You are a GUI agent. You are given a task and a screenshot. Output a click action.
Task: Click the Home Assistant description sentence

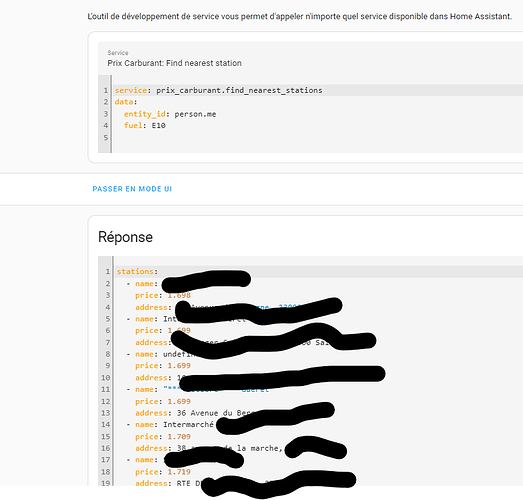coord(300,16)
